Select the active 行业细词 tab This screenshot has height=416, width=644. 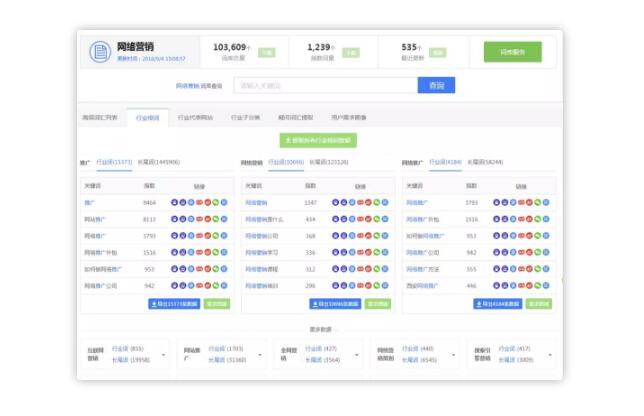click(x=147, y=118)
